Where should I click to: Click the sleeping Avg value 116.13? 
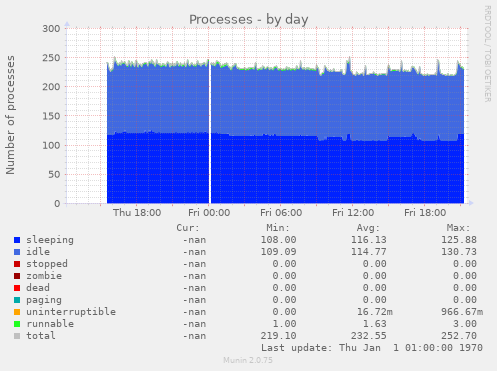(x=369, y=240)
